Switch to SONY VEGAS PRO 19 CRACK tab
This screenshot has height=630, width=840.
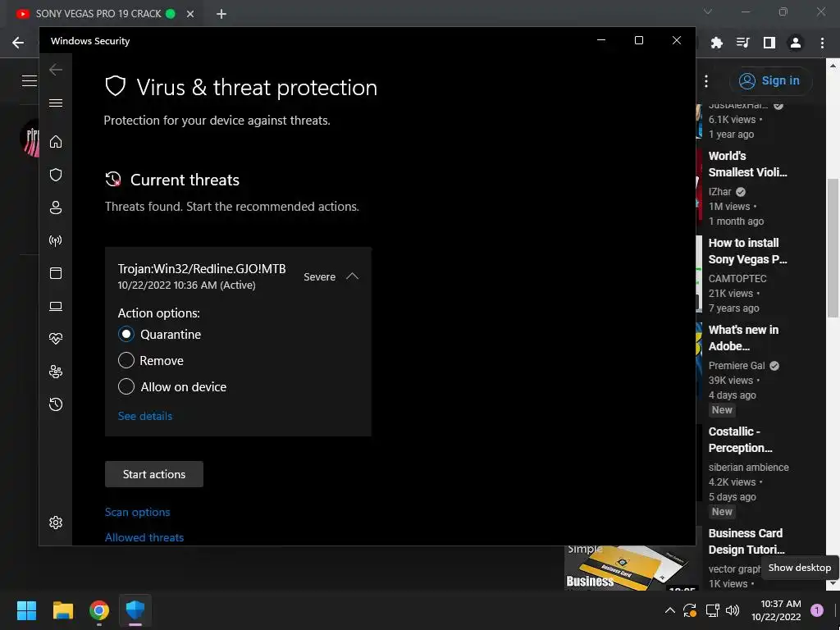point(98,14)
